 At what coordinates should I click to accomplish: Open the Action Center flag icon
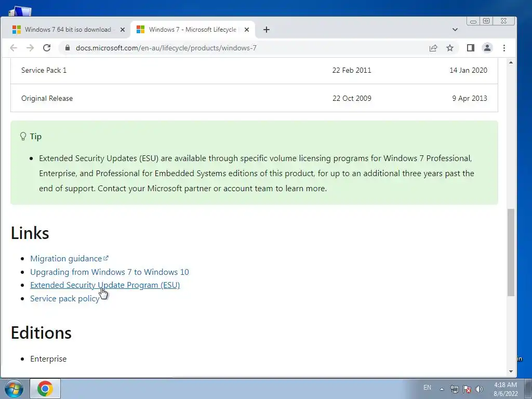(x=467, y=389)
